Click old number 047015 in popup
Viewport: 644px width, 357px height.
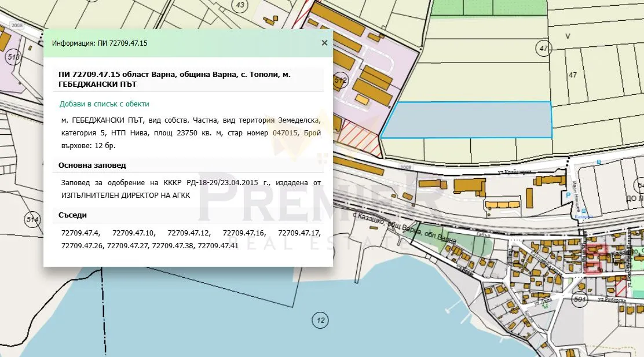284,133
